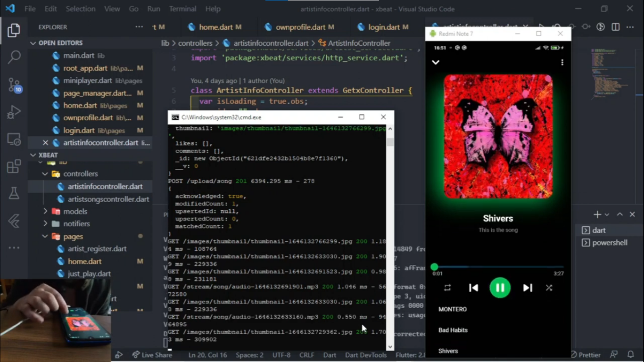Open the Search view in activity bar
This screenshot has width=644, height=362.
tap(14, 57)
